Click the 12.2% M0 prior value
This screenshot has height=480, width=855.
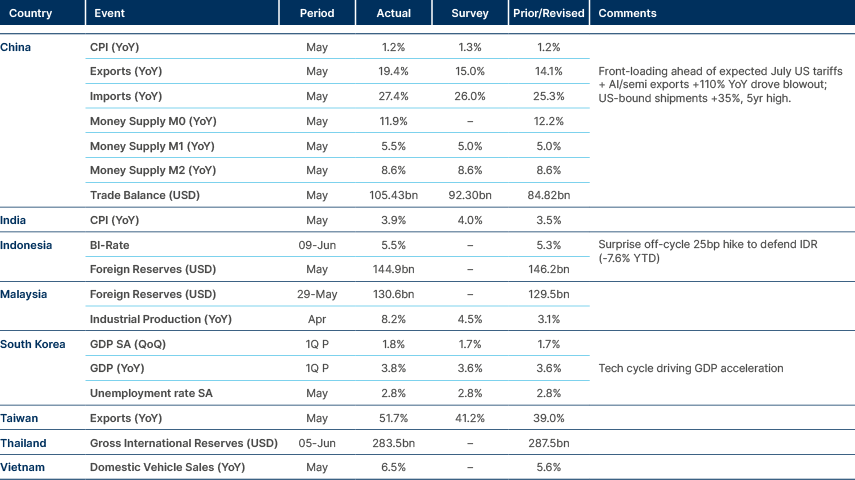[549, 121]
